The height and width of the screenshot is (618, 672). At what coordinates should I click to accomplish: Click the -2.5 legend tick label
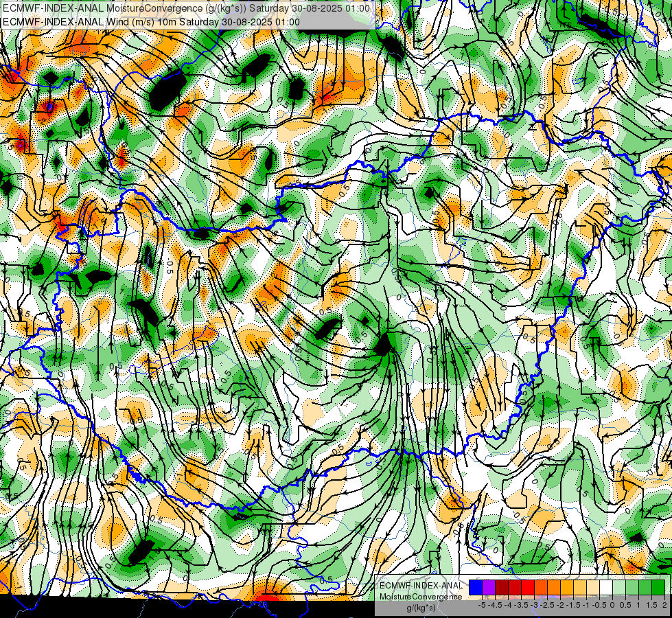point(547,605)
